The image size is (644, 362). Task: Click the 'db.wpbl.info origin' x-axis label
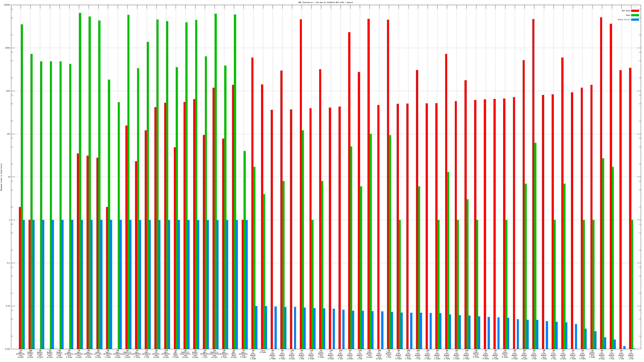coord(234,354)
